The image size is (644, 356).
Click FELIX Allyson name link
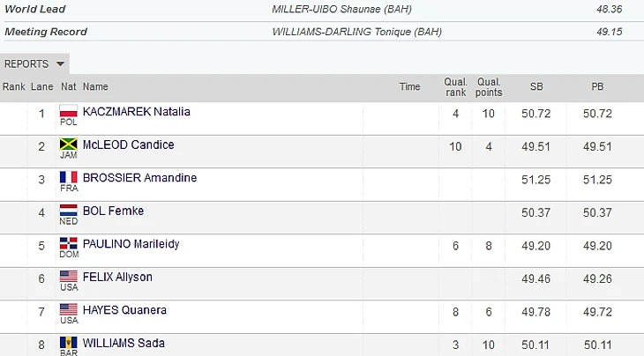(x=117, y=277)
